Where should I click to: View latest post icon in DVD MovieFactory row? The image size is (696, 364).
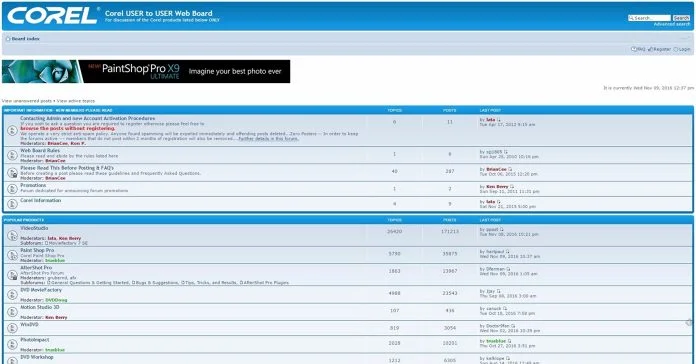click(498, 291)
